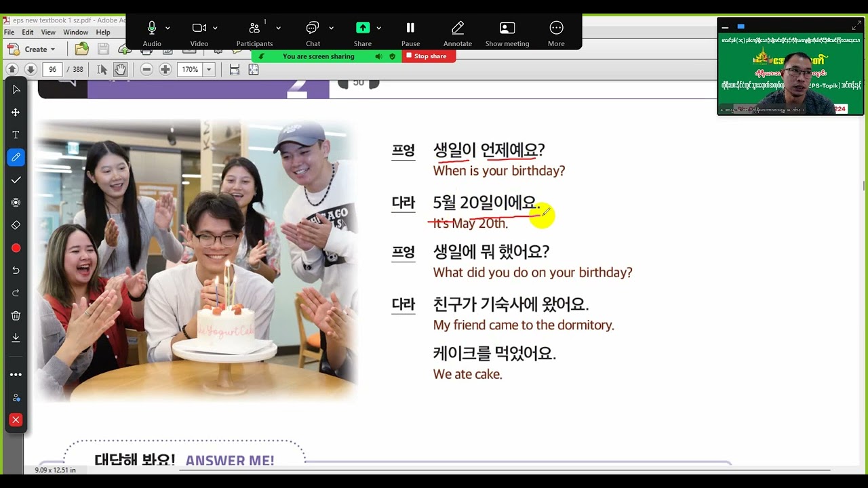
Task: Clear annotations with the trash icon
Action: tap(16, 316)
